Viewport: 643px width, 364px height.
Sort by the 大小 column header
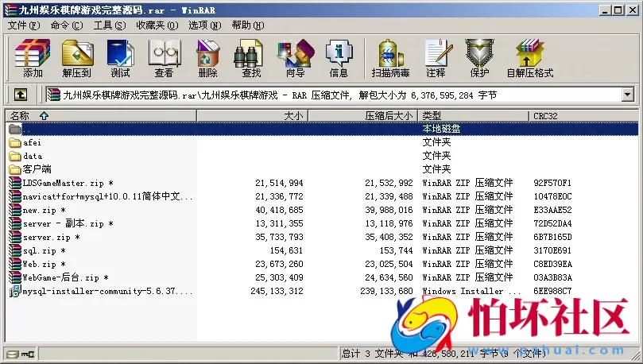coord(252,116)
